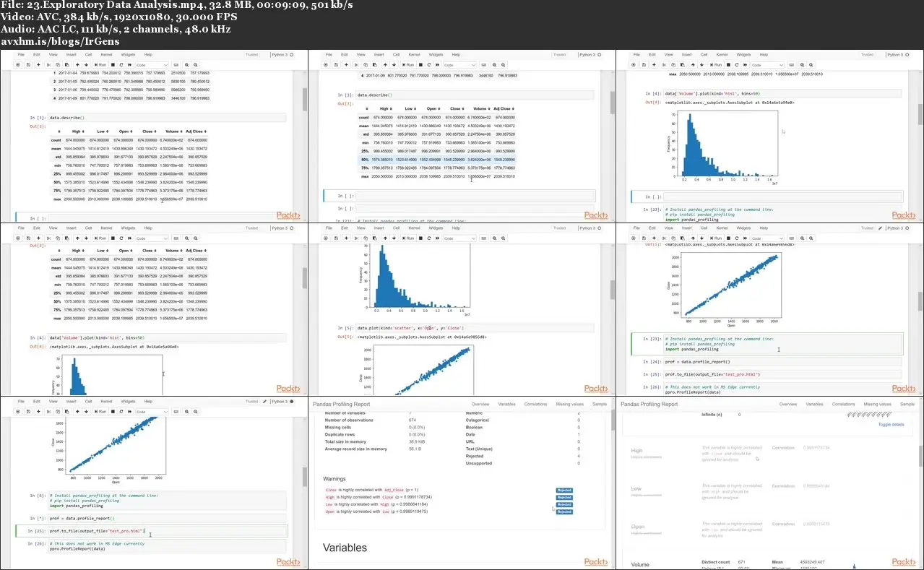Click the Toggle details link in ninth thumbnail
924x570 pixels.
tap(891, 424)
